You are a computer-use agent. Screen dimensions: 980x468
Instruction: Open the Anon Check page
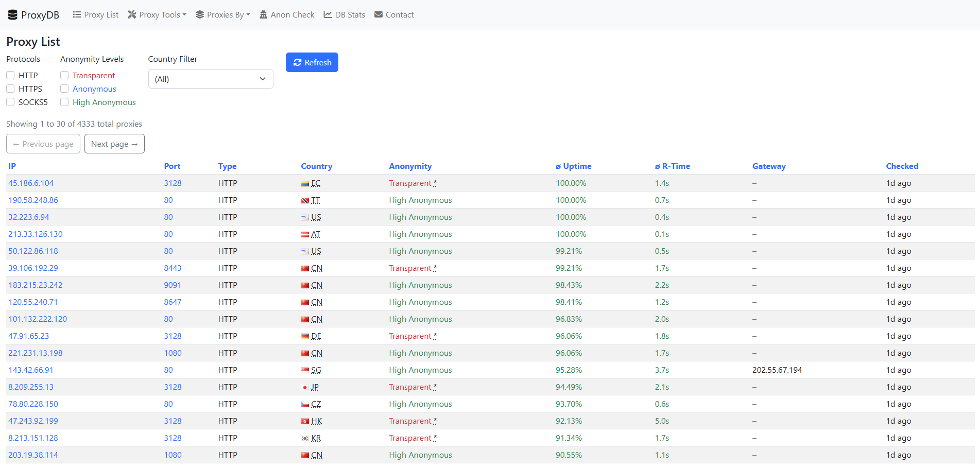point(287,14)
